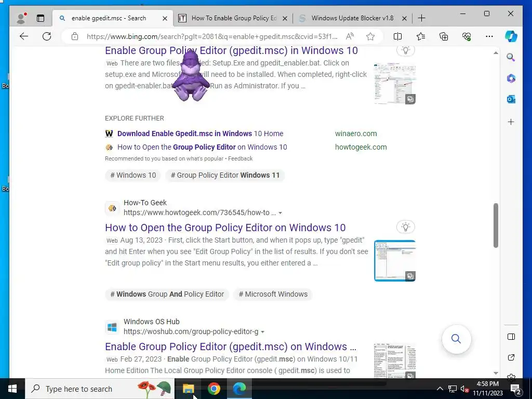This screenshot has height=399, width=532.
Task: Open the Favorites list icon
Action: point(421,36)
